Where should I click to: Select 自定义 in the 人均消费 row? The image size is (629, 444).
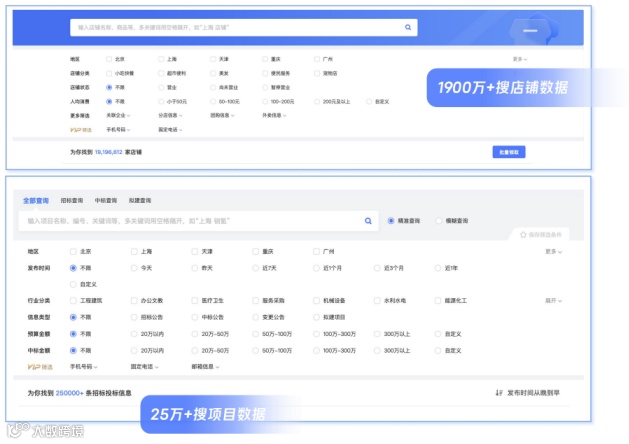(x=369, y=101)
